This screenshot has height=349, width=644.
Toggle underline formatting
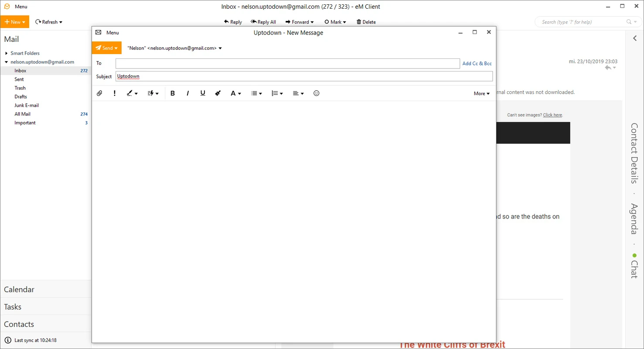203,93
